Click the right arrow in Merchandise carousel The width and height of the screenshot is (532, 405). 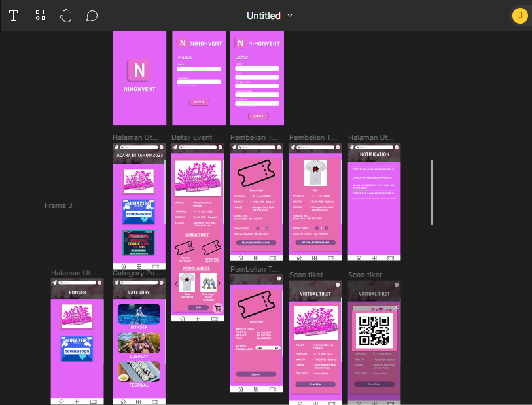coord(219,283)
